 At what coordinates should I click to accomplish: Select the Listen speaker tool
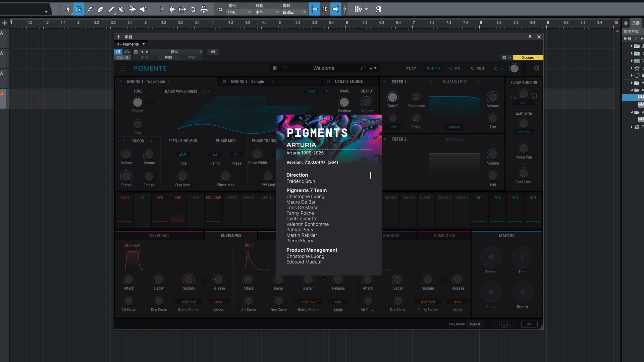143,9
